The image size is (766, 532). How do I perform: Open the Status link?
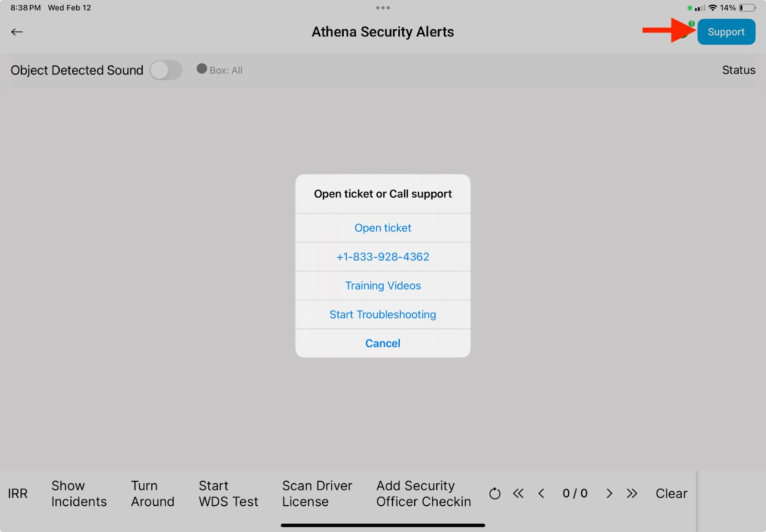(739, 70)
